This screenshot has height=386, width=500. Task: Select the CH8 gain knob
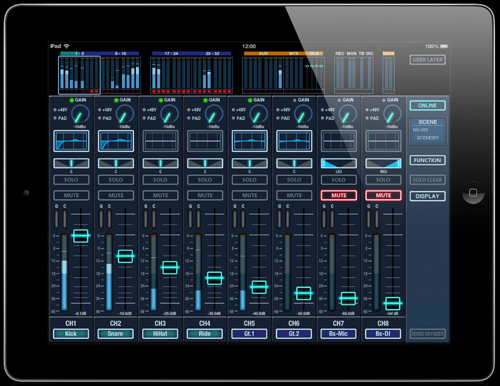[392, 114]
